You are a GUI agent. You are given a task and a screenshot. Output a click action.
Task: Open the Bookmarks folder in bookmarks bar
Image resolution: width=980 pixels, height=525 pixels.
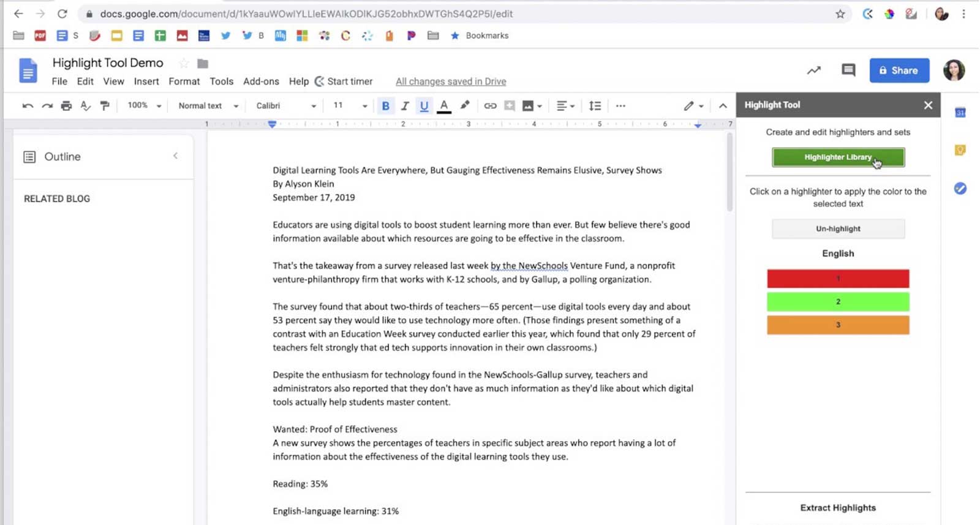(x=480, y=36)
